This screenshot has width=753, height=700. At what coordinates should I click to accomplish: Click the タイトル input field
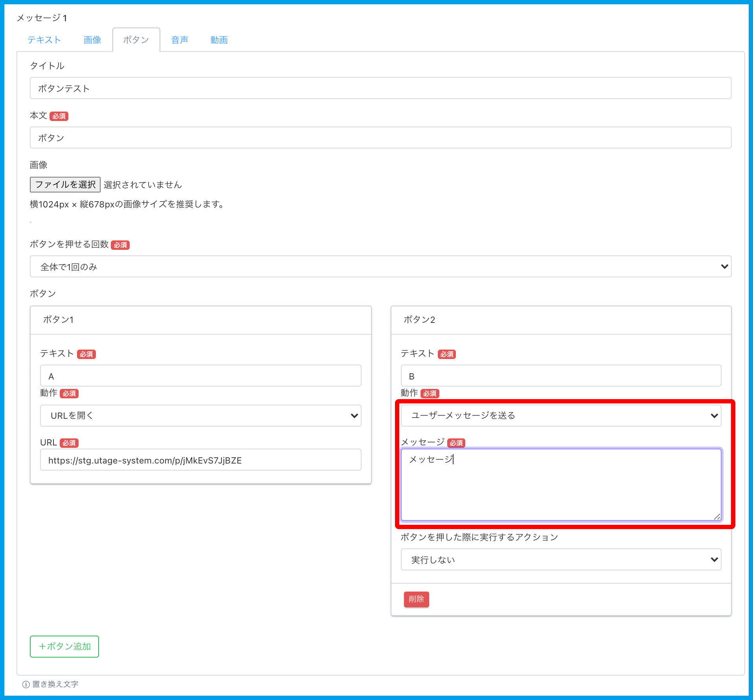tap(380, 88)
